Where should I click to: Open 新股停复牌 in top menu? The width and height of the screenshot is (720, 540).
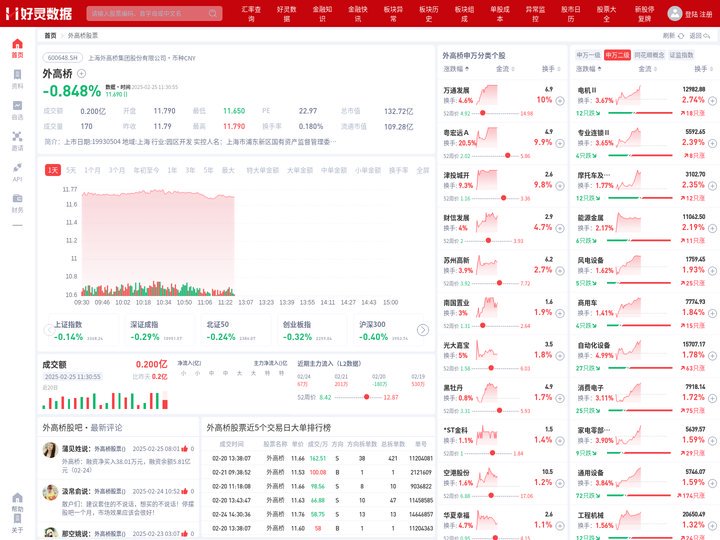pos(644,14)
